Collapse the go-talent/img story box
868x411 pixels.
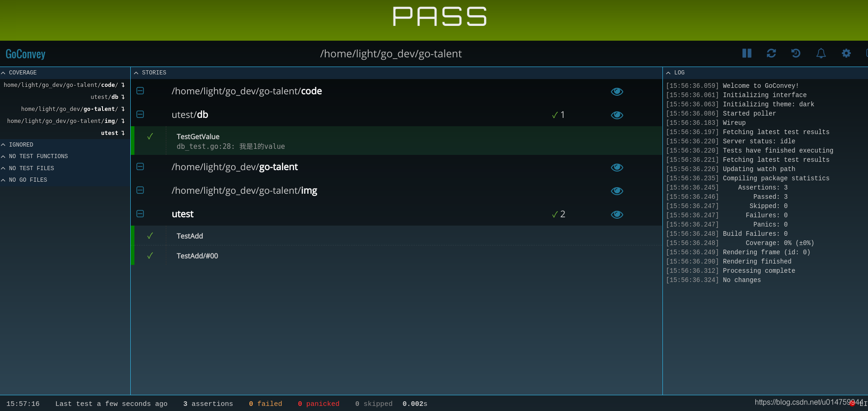coord(140,190)
